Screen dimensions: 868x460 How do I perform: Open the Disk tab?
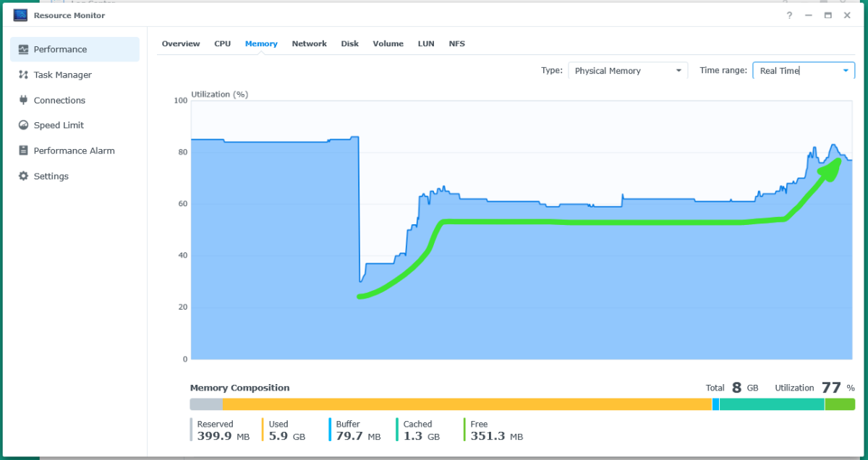pyautogui.click(x=349, y=44)
